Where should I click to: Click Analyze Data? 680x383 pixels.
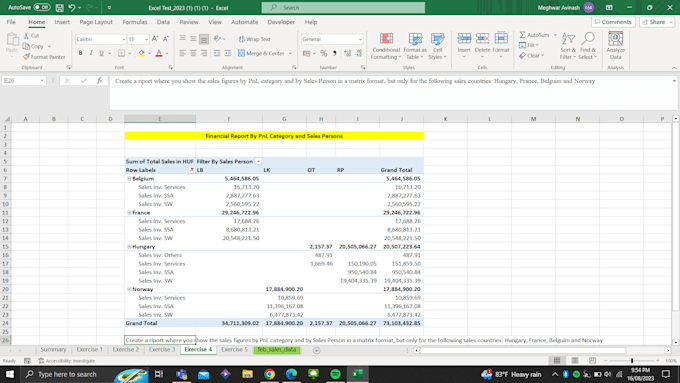pyautogui.click(x=615, y=46)
